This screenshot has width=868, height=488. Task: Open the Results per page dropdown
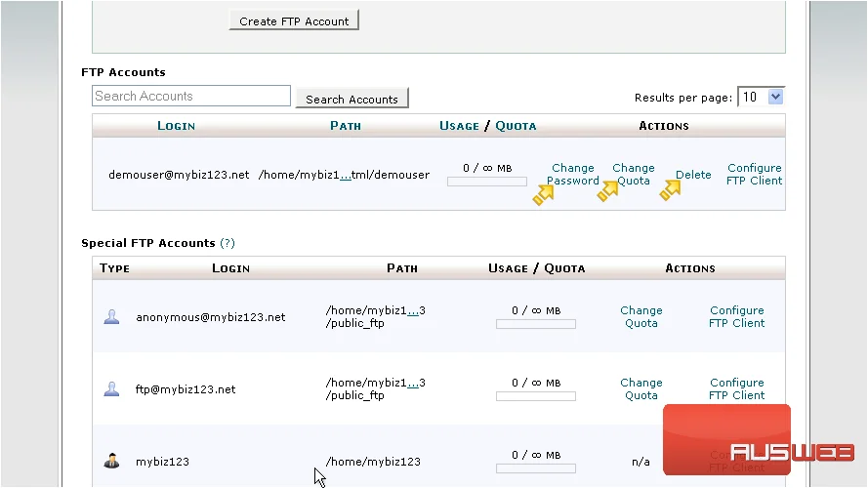tap(761, 97)
